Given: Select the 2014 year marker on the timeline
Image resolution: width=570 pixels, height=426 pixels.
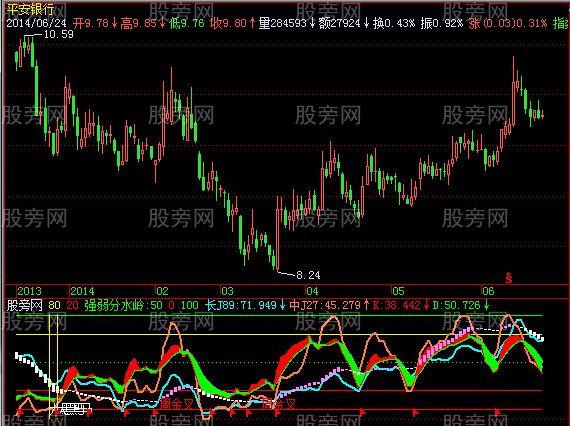Looking at the screenshot, I should pyautogui.click(x=82, y=291).
